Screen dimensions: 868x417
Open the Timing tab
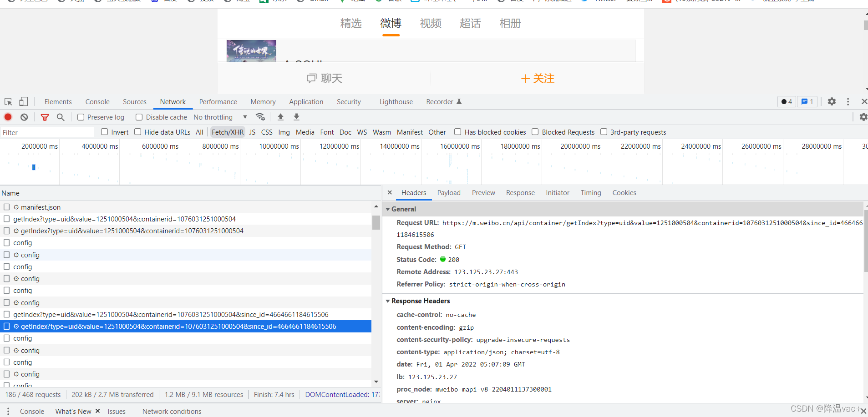click(x=591, y=193)
